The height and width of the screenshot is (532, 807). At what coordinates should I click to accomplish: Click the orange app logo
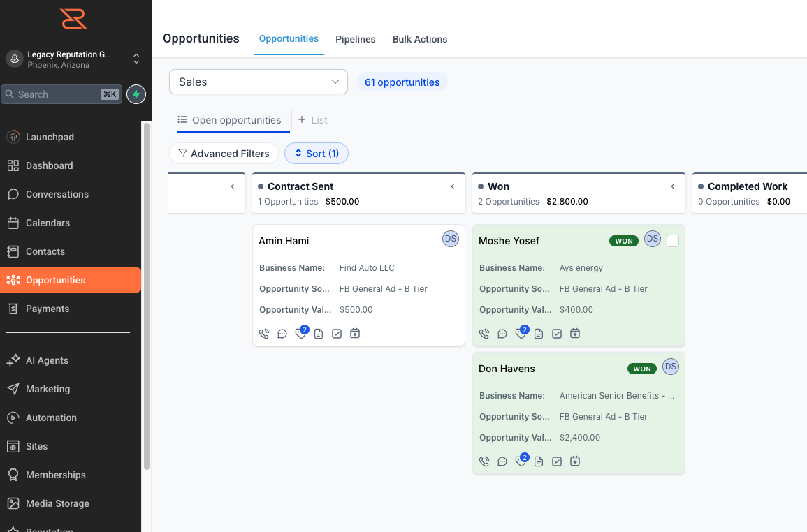[x=73, y=19]
